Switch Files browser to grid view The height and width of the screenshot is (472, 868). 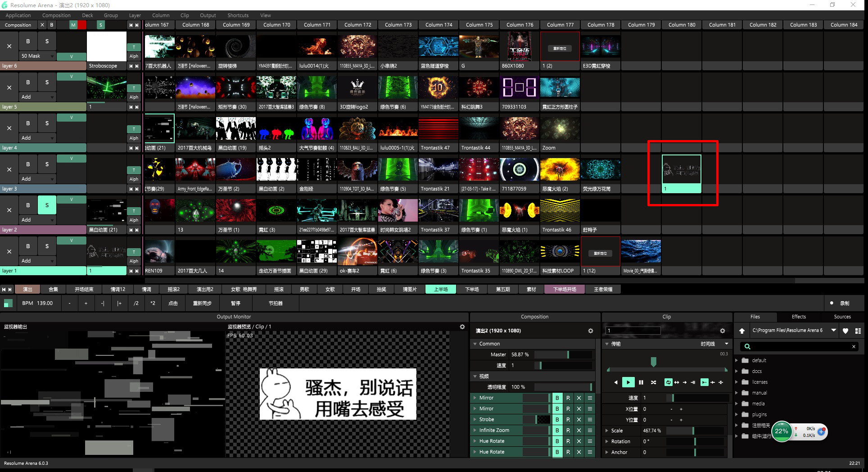click(858, 331)
